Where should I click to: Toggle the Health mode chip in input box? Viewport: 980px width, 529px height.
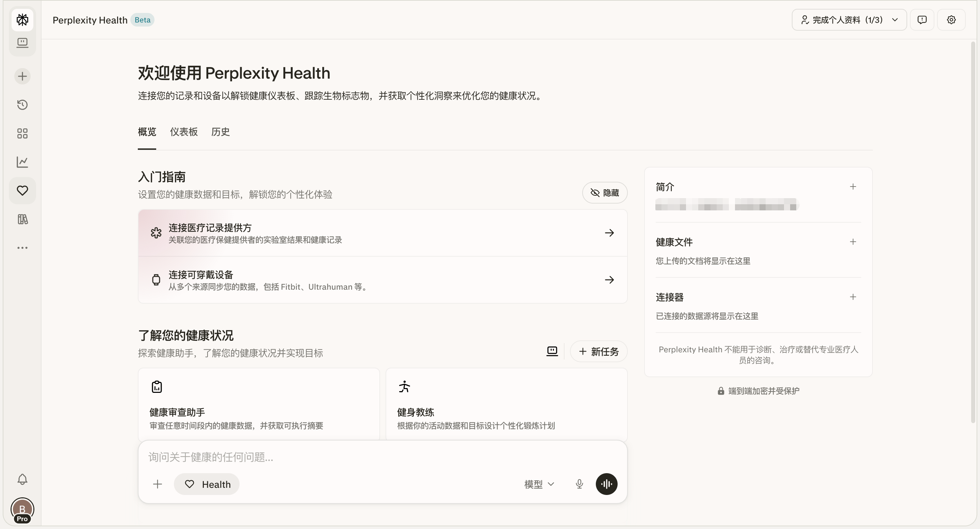pos(207,484)
